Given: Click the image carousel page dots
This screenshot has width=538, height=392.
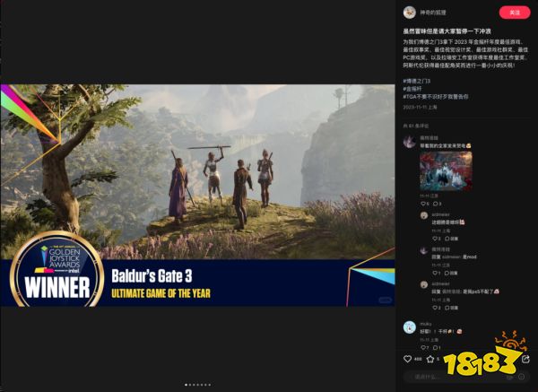Looking at the screenshot, I should pyautogui.click(x=197, y=385).
